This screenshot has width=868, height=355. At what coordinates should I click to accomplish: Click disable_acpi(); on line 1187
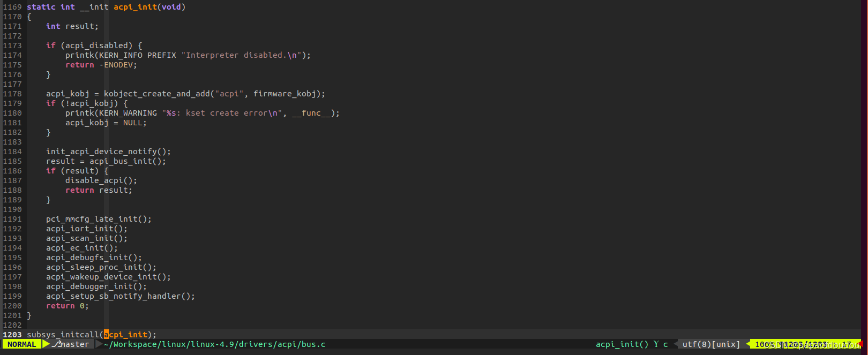[101, 180]
